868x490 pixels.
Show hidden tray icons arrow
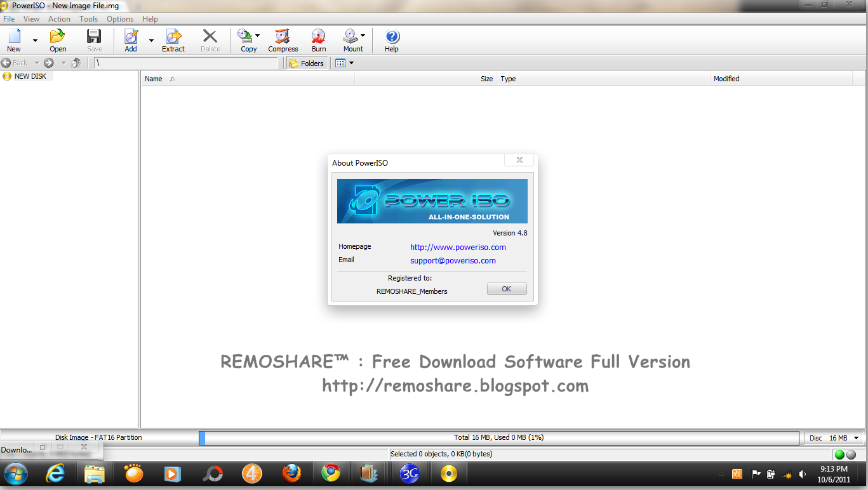pyautogui.click(x=722, y=474)
